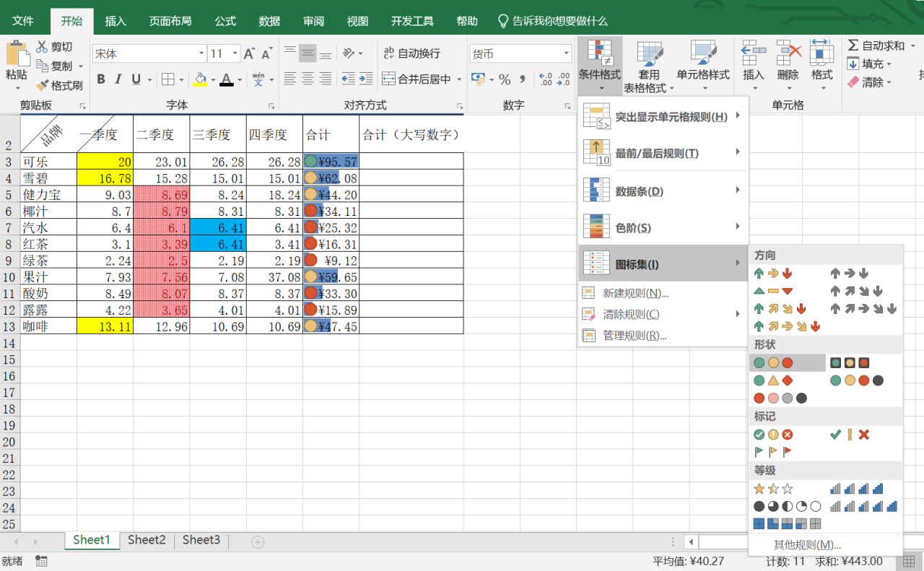Pick the check, exclamation, cross uncircled set
The image size is (924, 571).
point(850,435)
